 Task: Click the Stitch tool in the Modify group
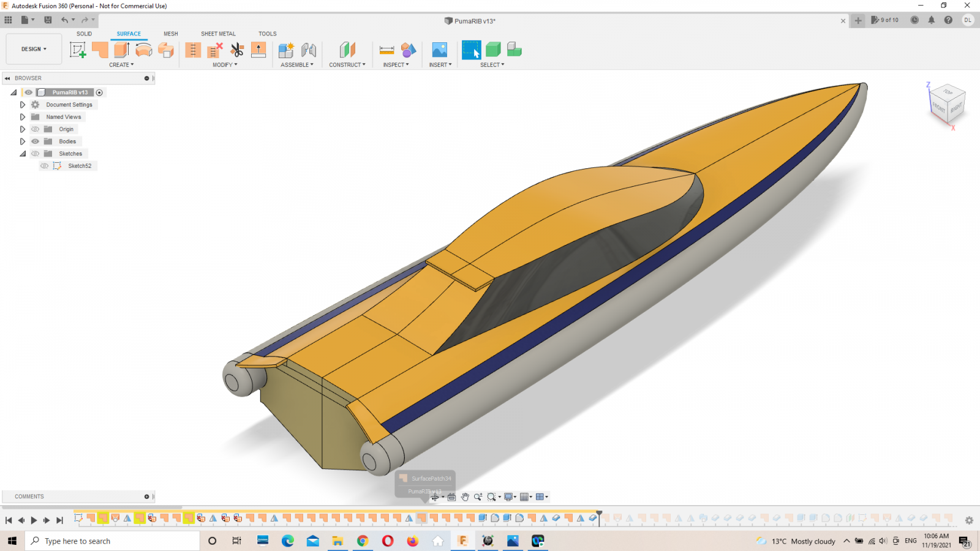click(193, 50)
